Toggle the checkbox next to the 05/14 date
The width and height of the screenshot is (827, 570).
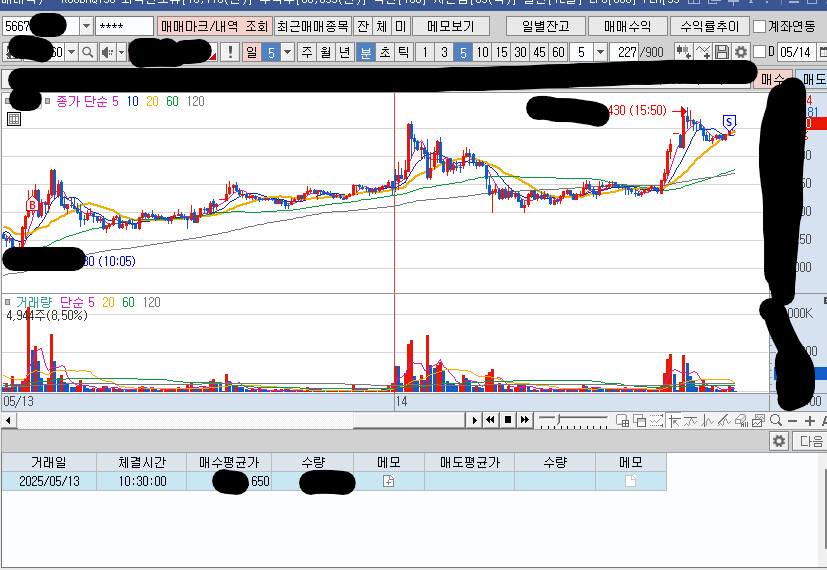[x=759, y=52]
